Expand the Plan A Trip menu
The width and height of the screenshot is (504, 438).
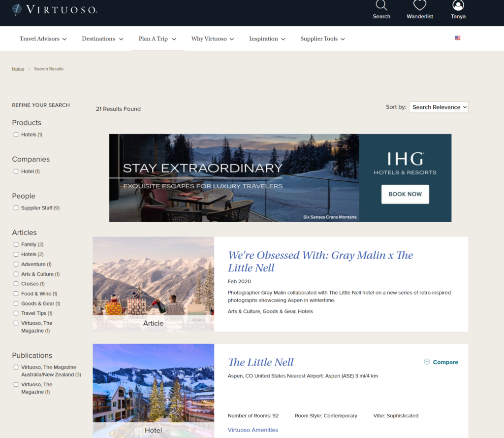coord(157,38)
